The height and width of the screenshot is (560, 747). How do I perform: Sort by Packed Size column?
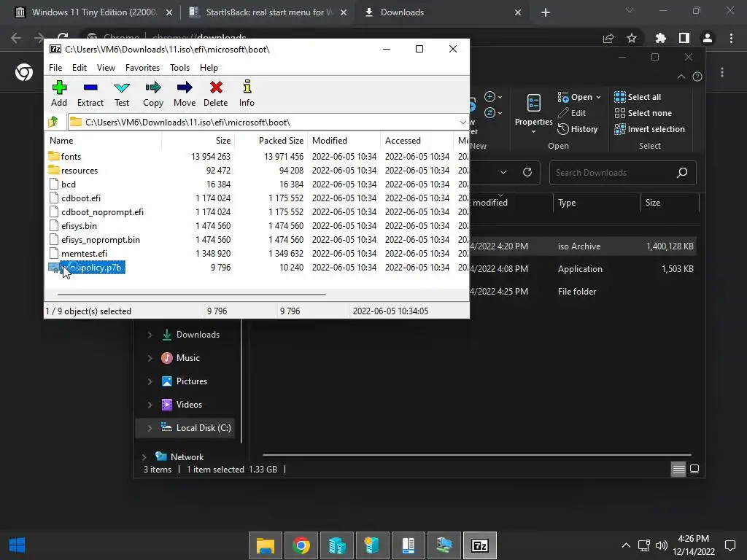tap(271, 141)
